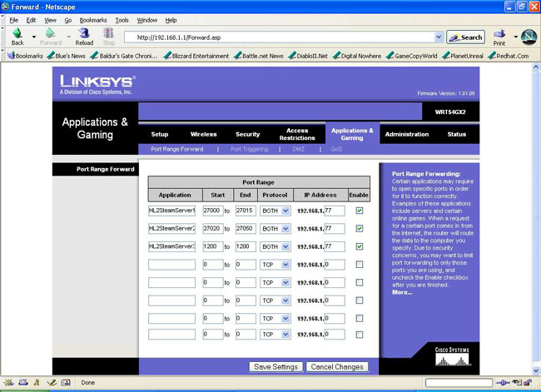
Task: Click the Print toolbar icon
Action: tap(499, 34)
